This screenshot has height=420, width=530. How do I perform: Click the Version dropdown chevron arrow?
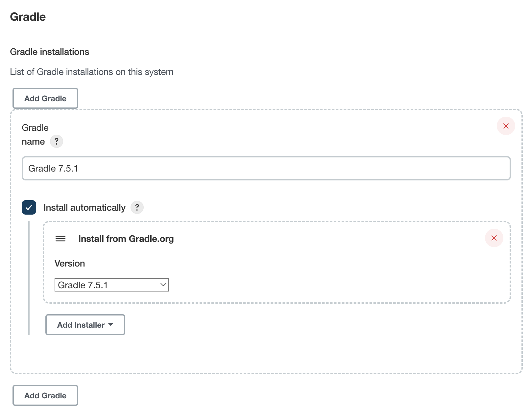[x=163, y=285]
